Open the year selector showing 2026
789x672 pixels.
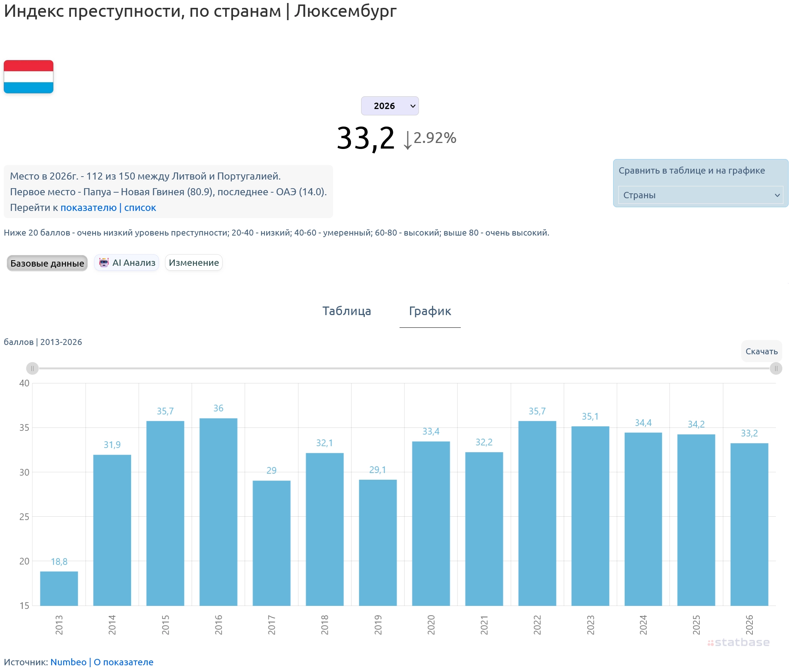pos(389,106)
